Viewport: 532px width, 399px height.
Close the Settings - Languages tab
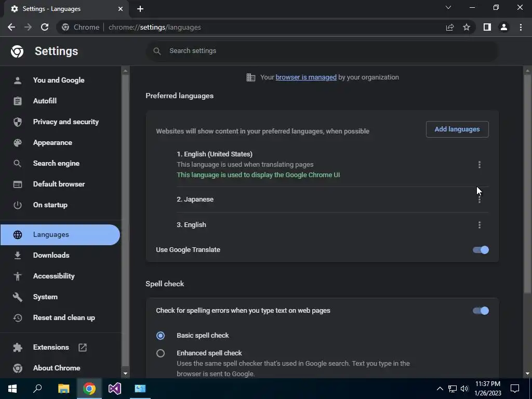point(121,9)
